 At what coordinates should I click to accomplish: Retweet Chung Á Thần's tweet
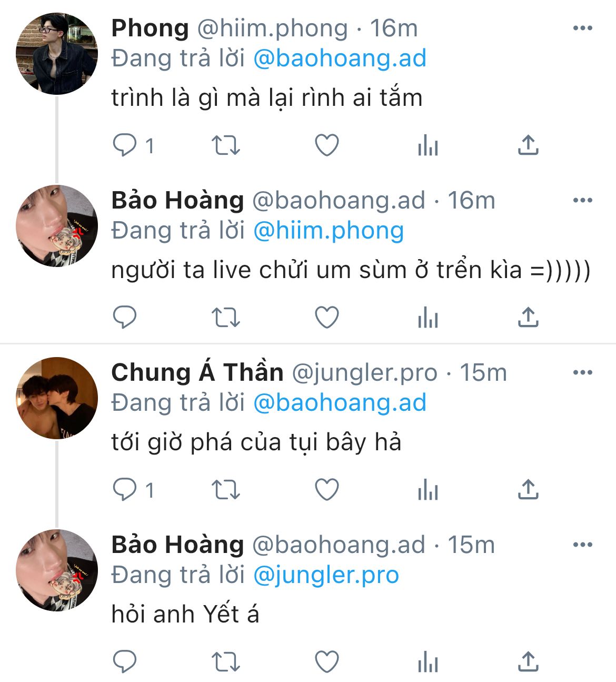pos(226,490)
